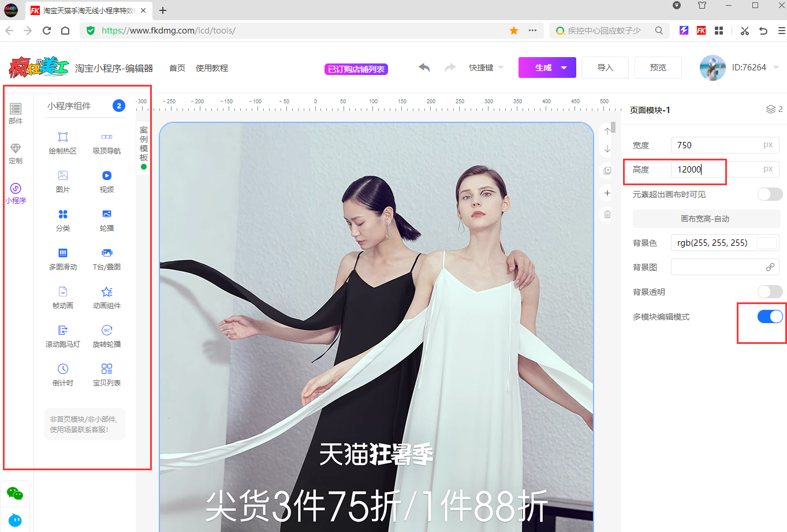The height and width of the screenshot is (532, 787).
Task: Click the 高度 height input field
Action: [x=725, y=169]
